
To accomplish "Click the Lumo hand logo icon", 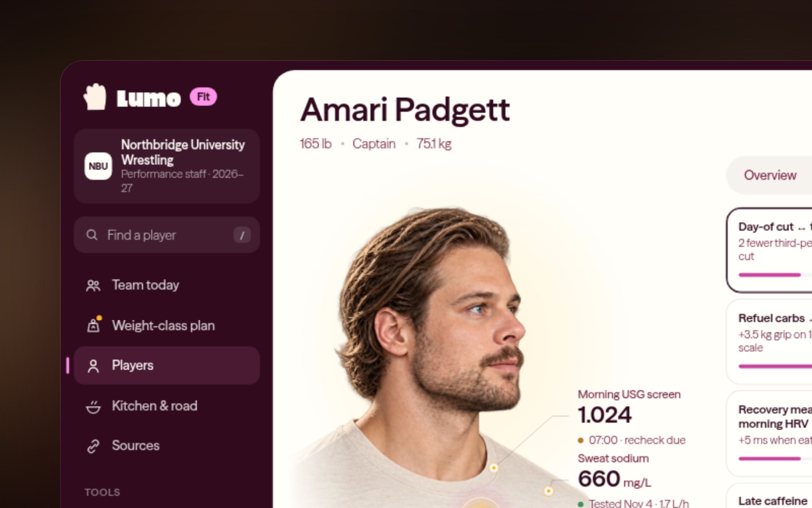I will click(x=95, y=97).
